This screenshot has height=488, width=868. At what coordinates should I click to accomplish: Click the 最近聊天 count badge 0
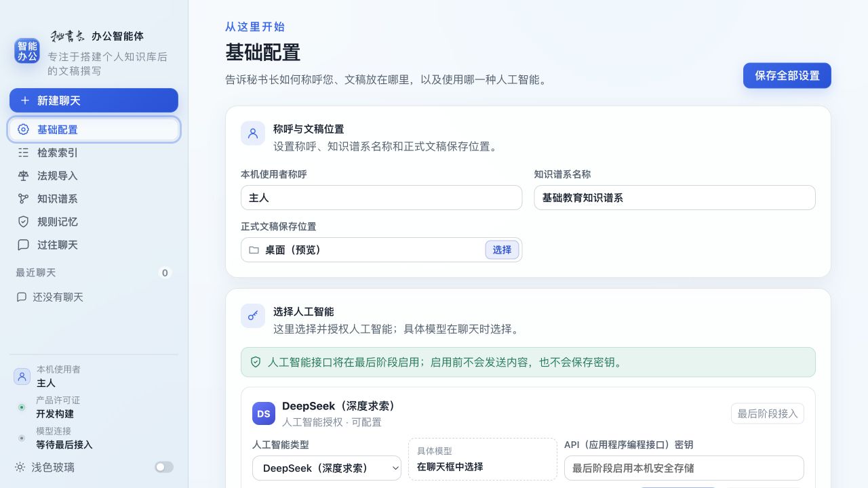[x=165, y=273]
